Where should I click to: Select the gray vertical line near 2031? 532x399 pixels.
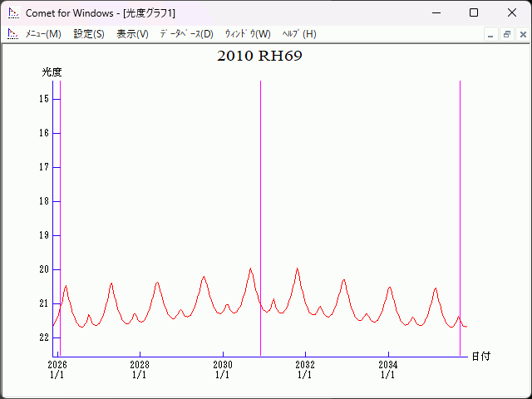(260, 208)
